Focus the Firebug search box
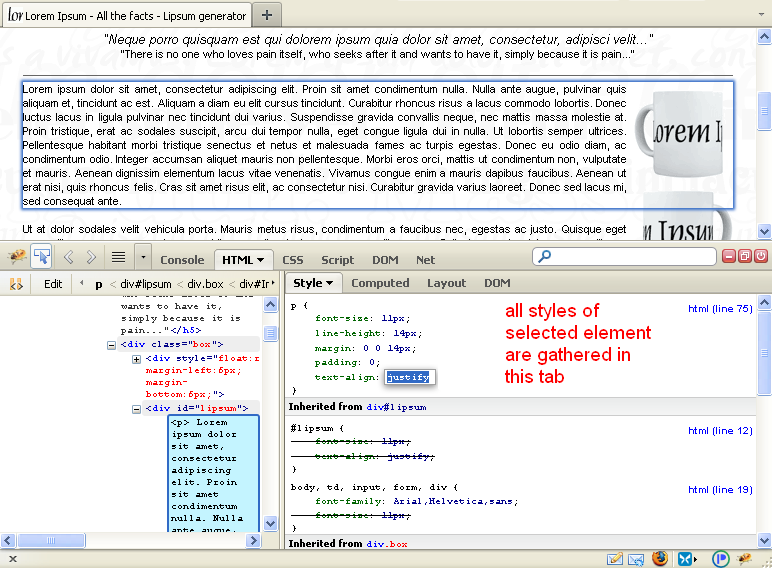Screen dimensions: 772x568 point(624,256)
